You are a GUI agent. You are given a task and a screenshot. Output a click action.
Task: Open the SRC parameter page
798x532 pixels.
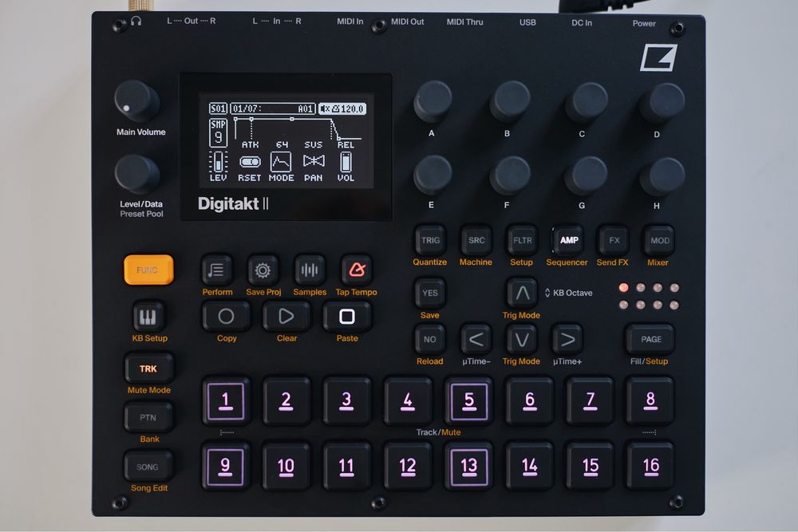click(x=476, y=240)
